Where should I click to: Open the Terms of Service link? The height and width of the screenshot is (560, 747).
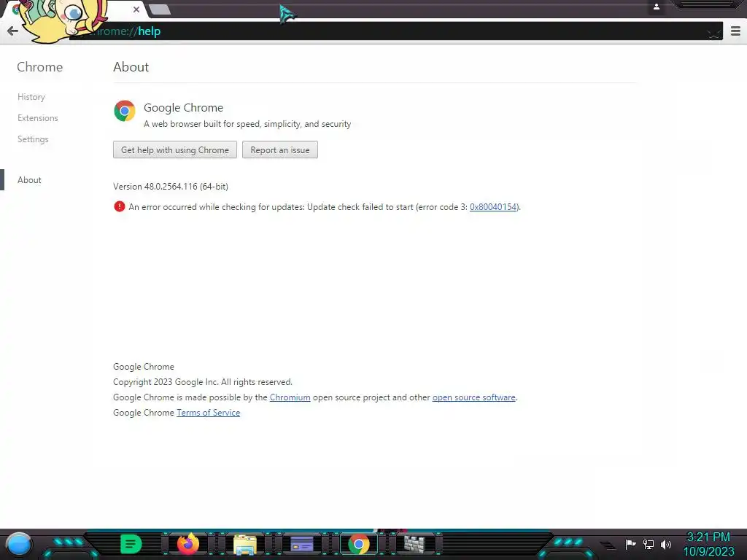(x=208, y=413)
